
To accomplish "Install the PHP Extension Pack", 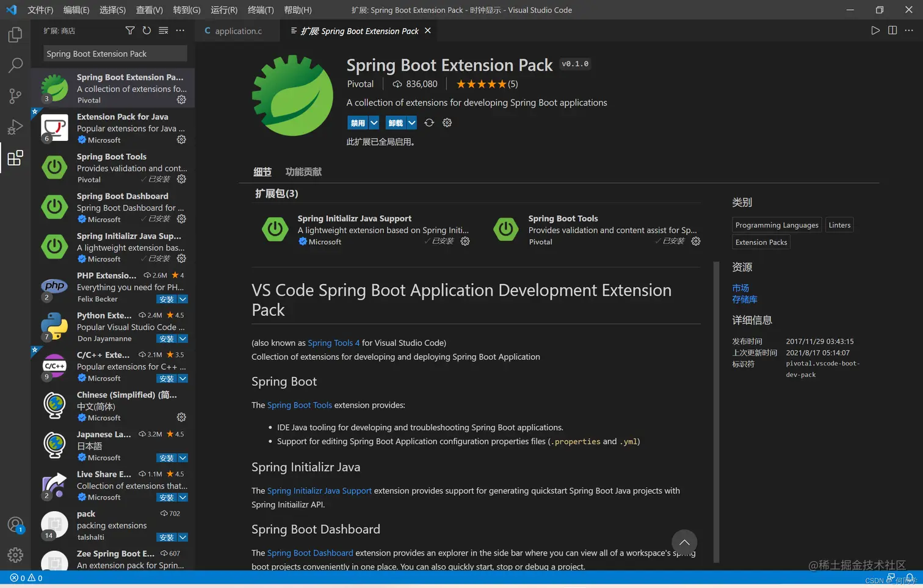I will pos(167,299).
